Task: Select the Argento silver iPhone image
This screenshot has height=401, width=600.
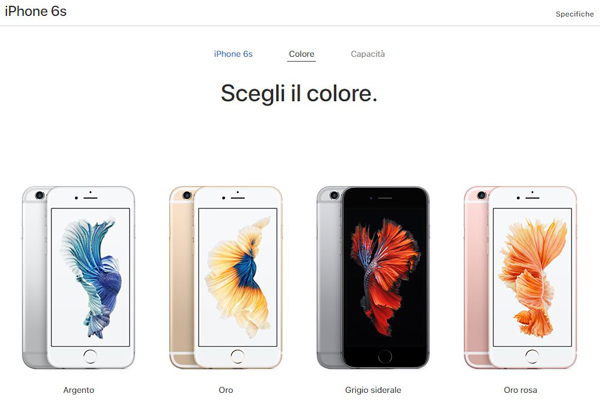Action: point(78,277)
